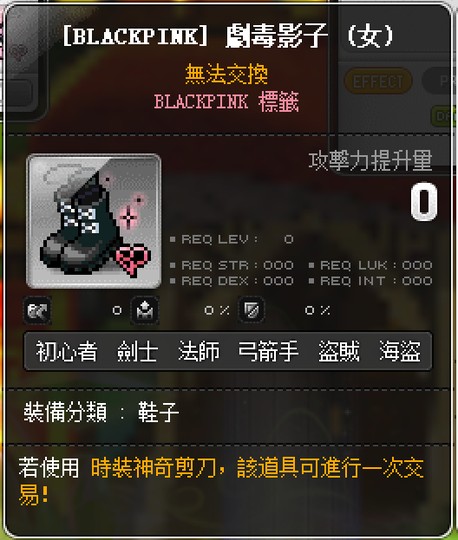Click the BLACKPINK boots item thumbnail

tap(94, 221)
